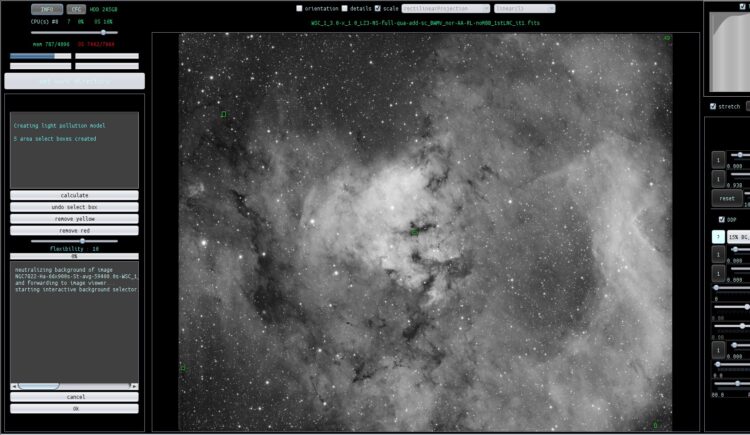Click the first '1' reset button beside the top right slider
The image size is (750, 435).
718,160
